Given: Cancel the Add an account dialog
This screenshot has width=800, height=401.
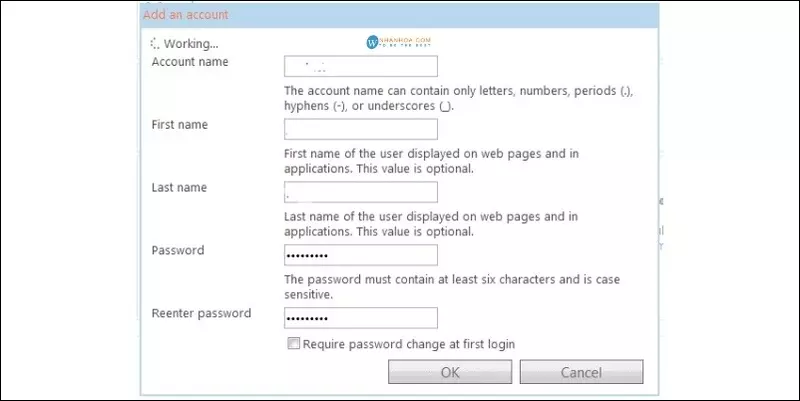Looking at the screenshot, I should click(582, 372).
